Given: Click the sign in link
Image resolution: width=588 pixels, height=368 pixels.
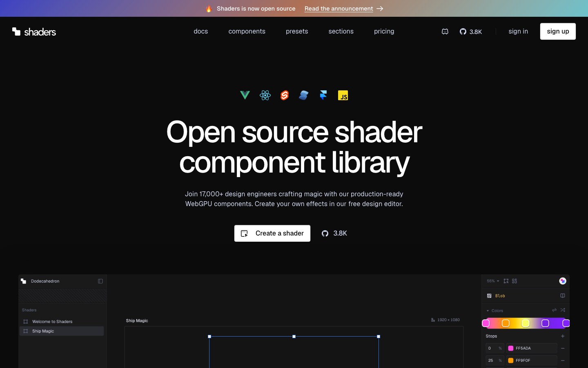Looking at the screenshot, I should (518, 31).
